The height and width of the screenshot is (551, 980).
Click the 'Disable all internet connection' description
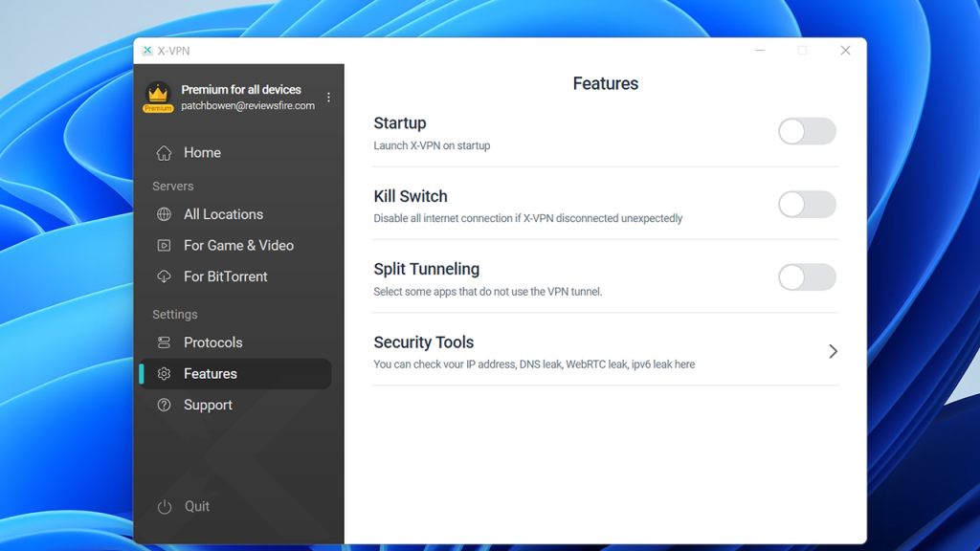click(x=528, y=219)
